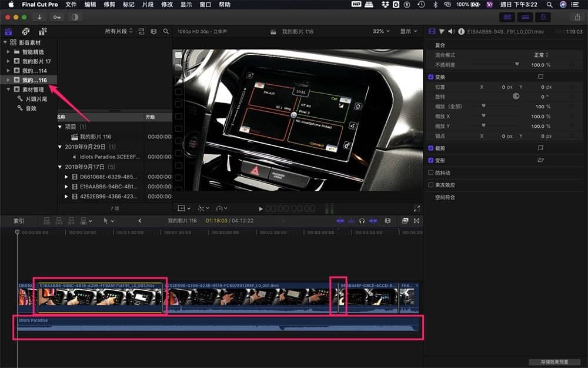This screenshot has height=368, width=588.
Task: Switch to the Audio inspector speaker tab
Action: 451,32
